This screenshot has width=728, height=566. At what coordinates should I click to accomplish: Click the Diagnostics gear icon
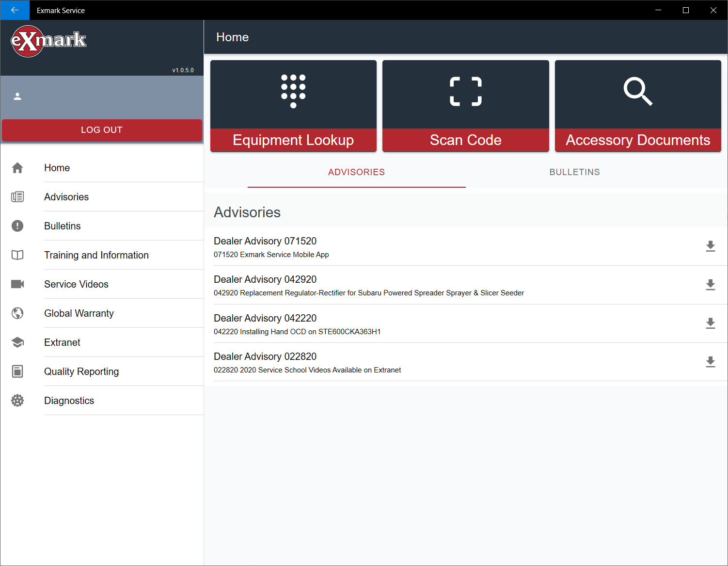[x=17, y=401]
